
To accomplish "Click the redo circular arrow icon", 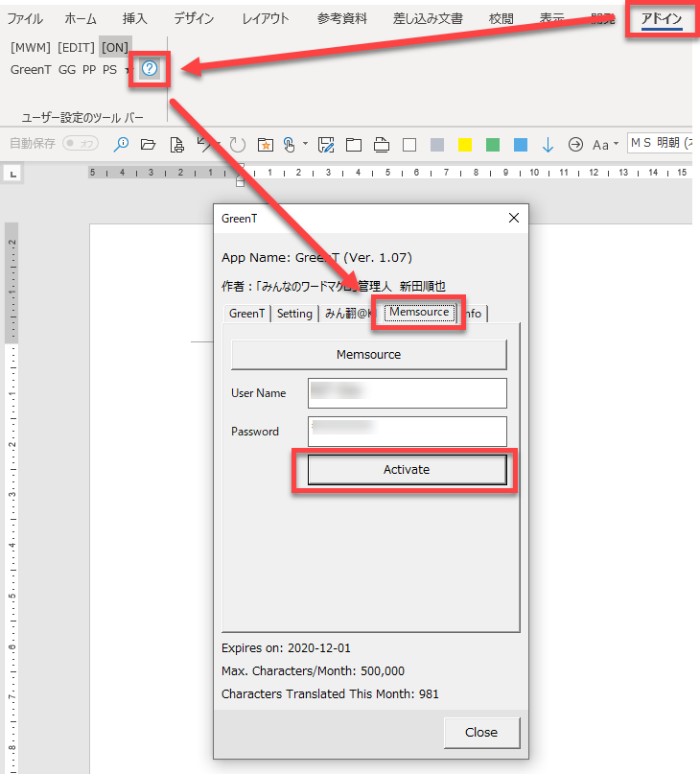I will pos(237,145).
